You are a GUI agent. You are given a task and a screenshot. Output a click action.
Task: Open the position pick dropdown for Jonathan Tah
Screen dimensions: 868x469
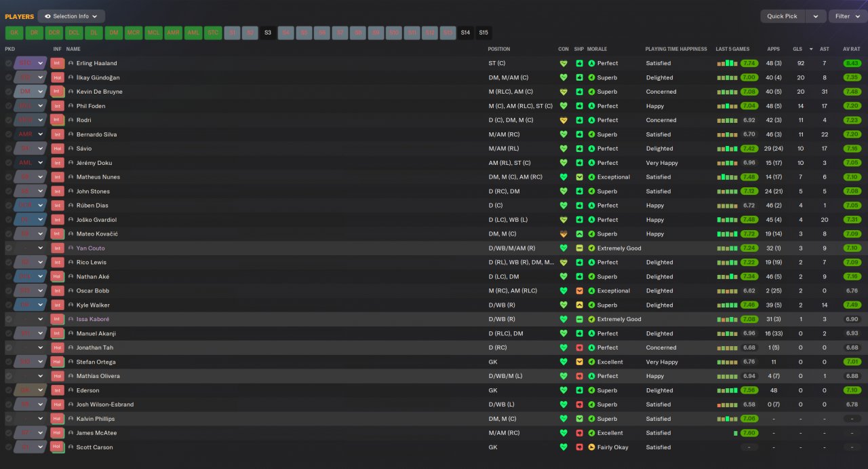pyautogui.click(x=40, y=348)
